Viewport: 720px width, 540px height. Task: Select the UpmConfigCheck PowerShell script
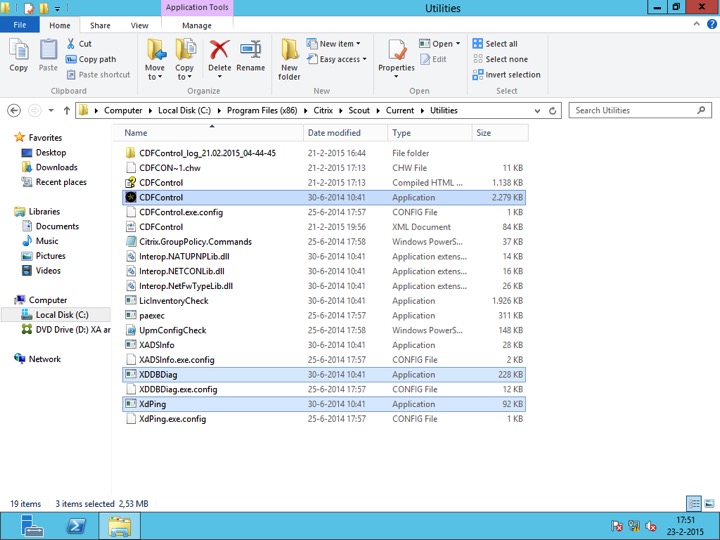pos(324,330)
